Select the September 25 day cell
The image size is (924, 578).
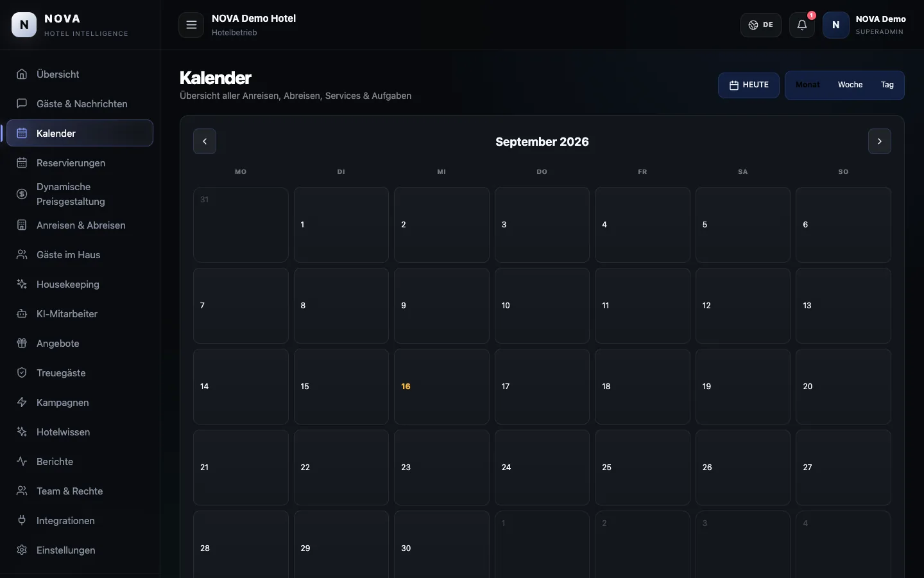[642, 468]
